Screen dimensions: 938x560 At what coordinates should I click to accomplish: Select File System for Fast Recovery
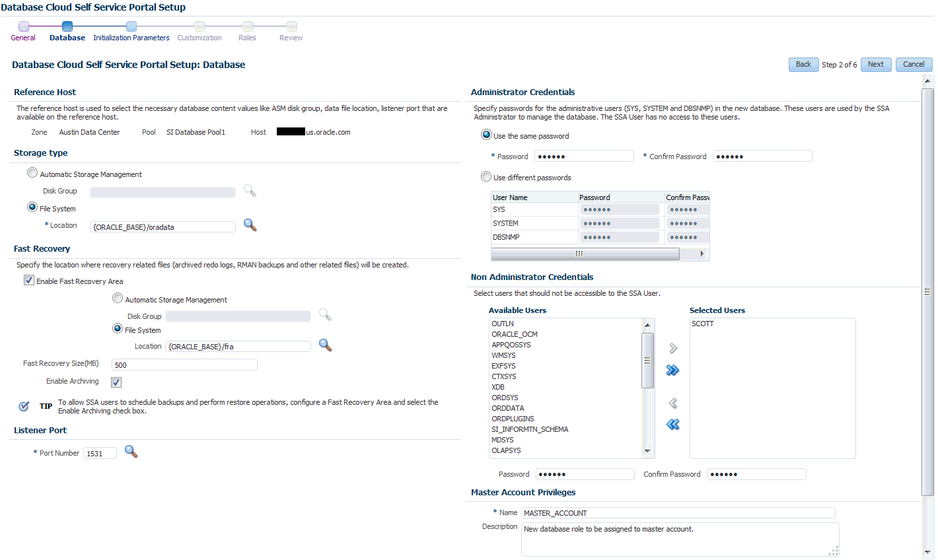118,329
